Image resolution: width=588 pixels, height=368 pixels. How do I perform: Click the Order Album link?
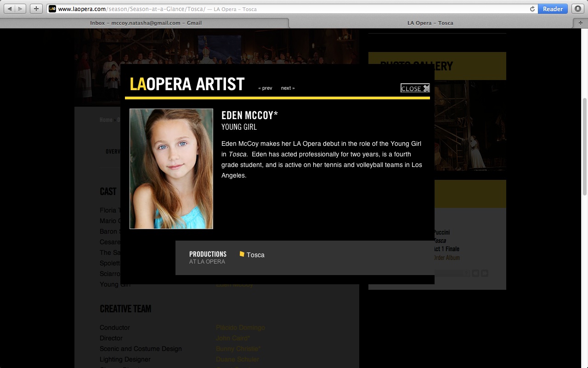[x=447, y=258]
